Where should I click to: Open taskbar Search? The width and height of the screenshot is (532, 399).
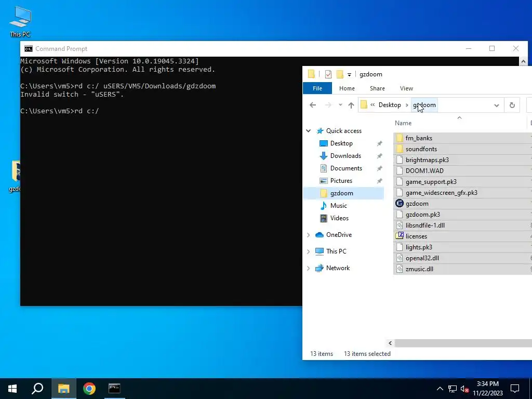coord(37,389)
